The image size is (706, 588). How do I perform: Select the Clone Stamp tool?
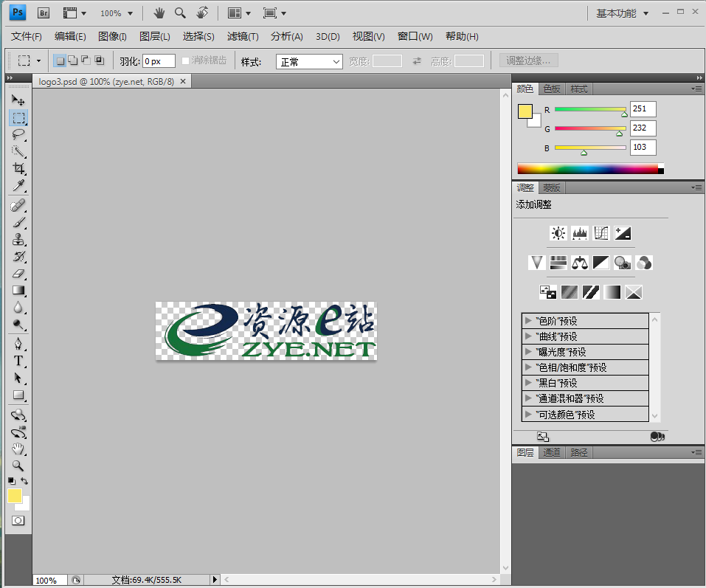click(18, 240)
